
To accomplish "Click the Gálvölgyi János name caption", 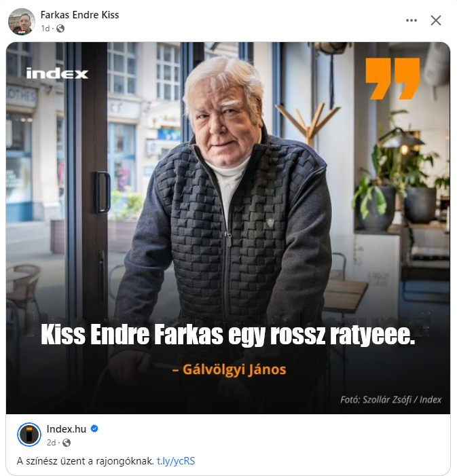I will pyautogui.click(x=229, y=369).
